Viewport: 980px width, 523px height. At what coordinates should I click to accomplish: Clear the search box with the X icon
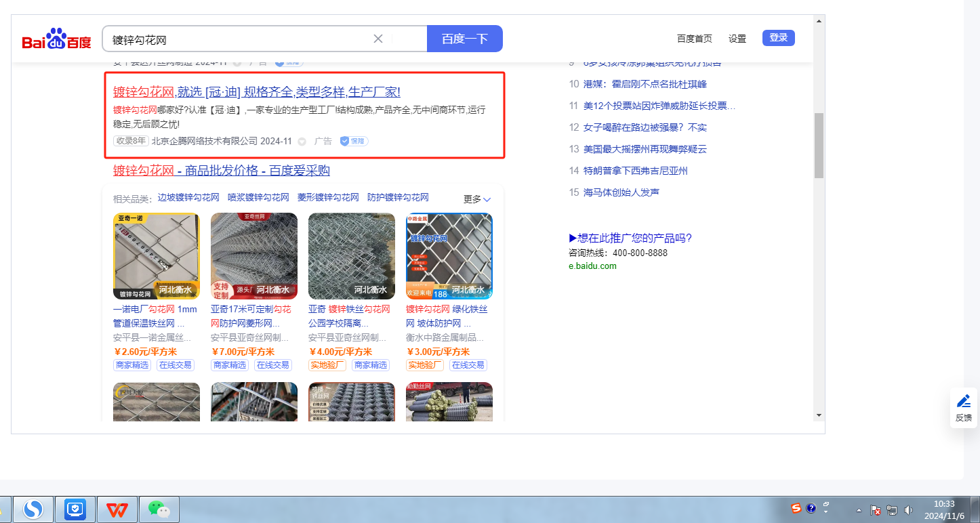coord(378,39)
